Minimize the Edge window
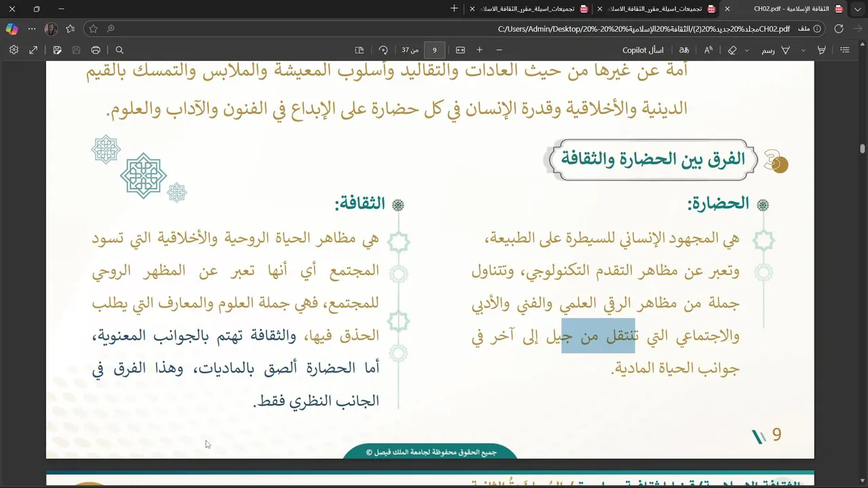The image size is (868, 488). point(62,9)
